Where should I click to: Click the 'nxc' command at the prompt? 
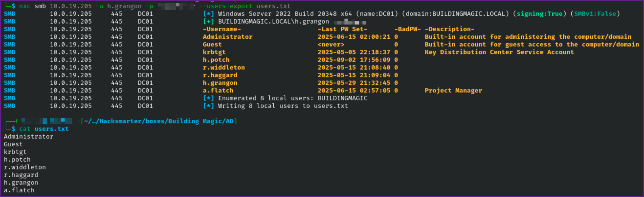point(25,6)
